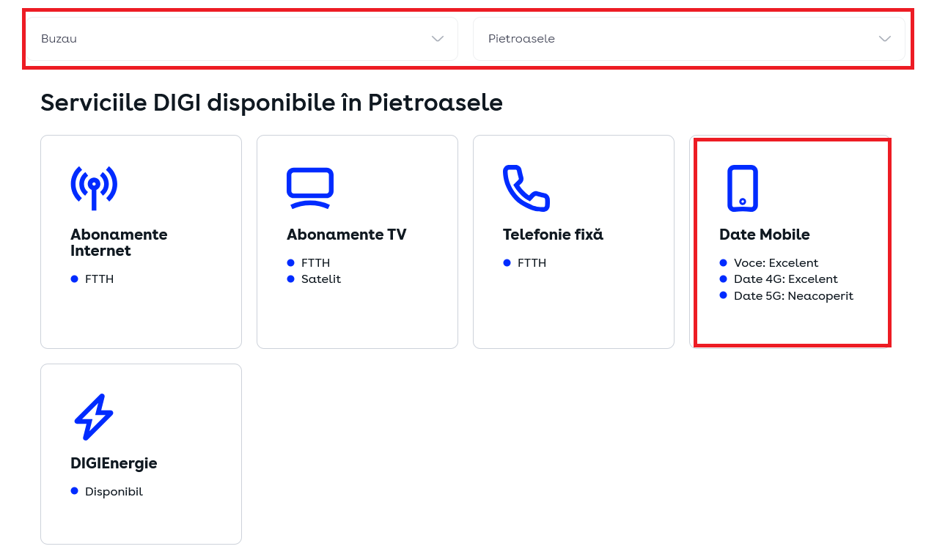Click the Date Mobile smartphone icon

point(742,188)
